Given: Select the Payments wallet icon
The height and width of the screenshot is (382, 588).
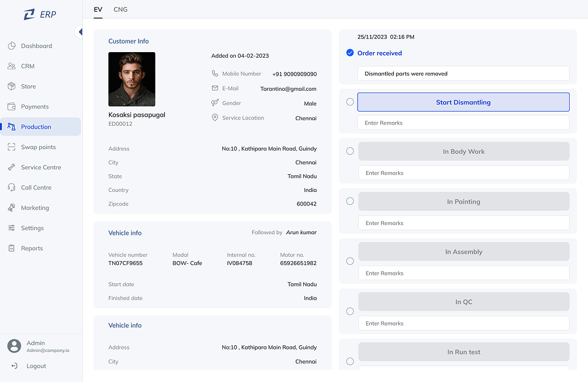Looking at the screenshot, I should pos(12,107).
